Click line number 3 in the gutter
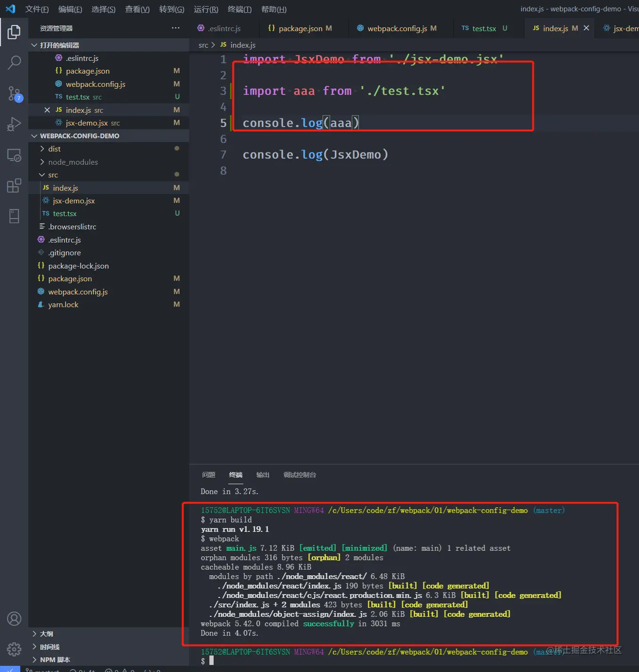The width and height of the screenshot is (639, 672). pyautogui.click(x=223, y=91)
